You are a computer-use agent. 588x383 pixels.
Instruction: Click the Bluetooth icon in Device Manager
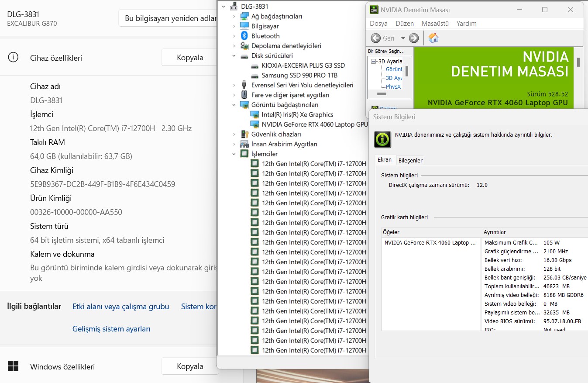(x=244, y=36)
